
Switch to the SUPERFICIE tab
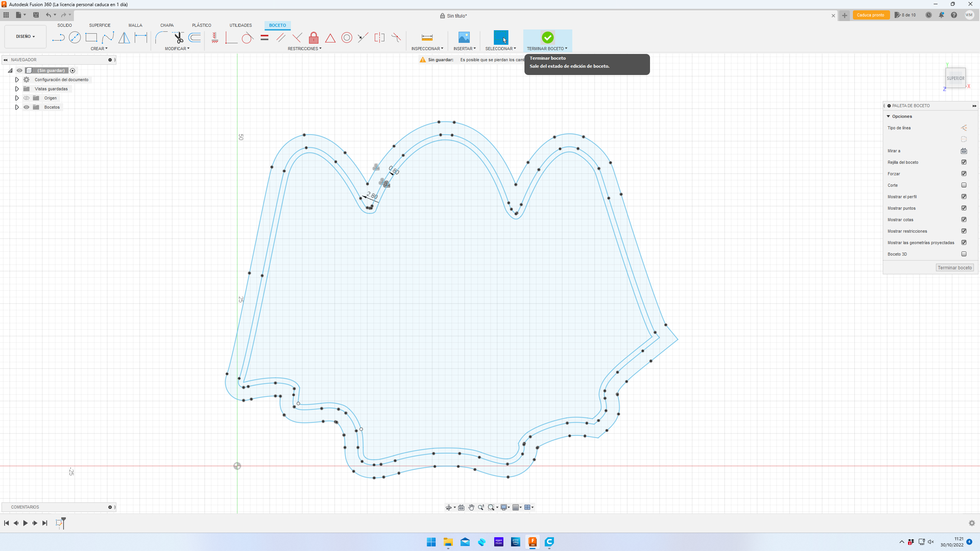pyautogui.click(x=100, y=25)
